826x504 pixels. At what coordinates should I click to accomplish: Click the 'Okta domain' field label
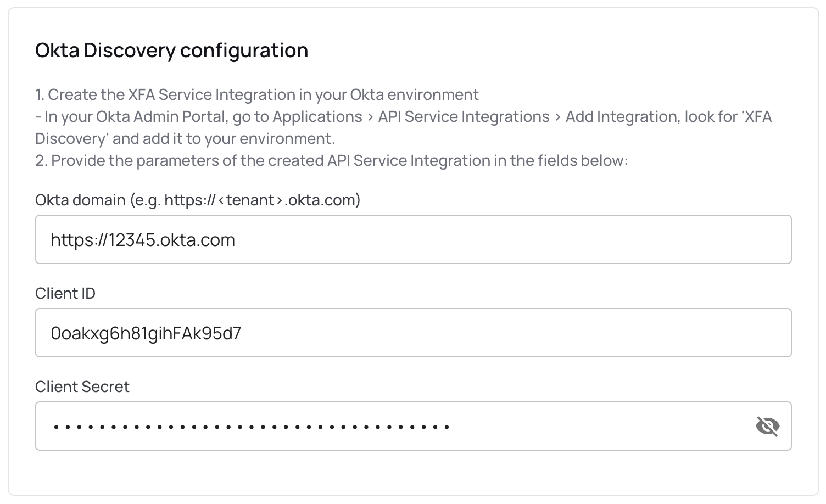click(198, 200)
